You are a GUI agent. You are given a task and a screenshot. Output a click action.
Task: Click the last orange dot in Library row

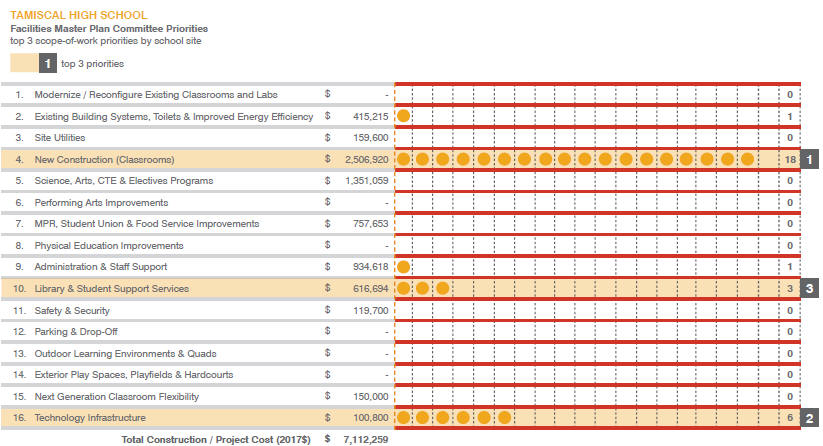click(443, 289)
